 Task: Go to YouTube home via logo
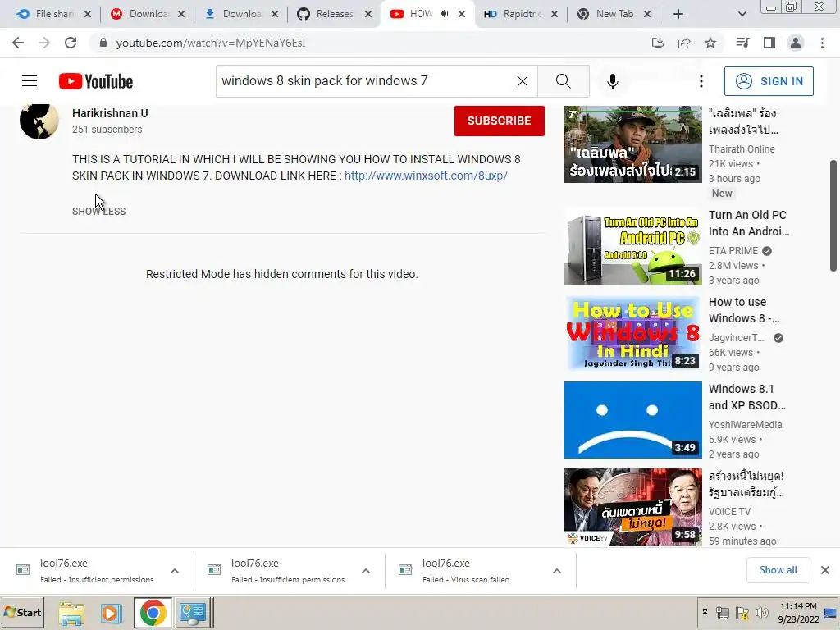[96, 81]
